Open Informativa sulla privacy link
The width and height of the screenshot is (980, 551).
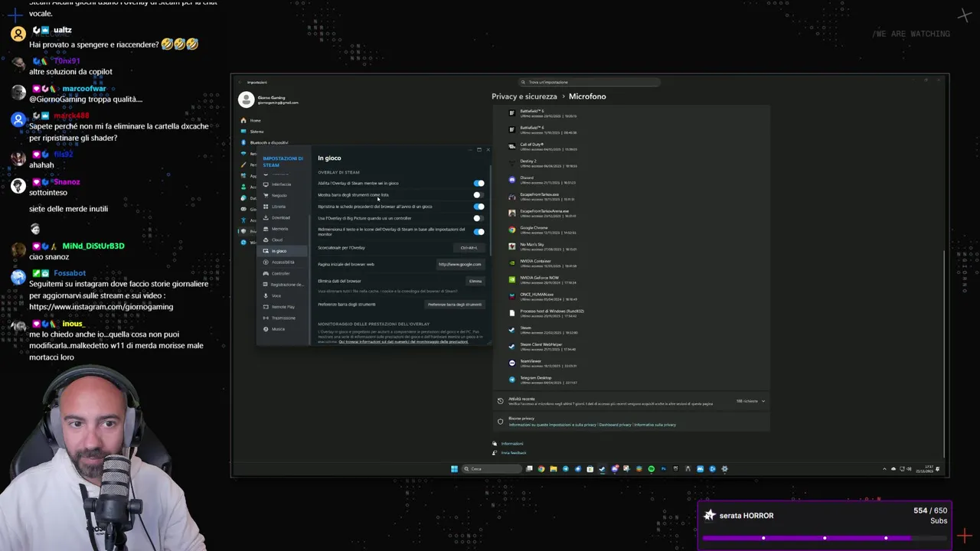pos(655,425)
